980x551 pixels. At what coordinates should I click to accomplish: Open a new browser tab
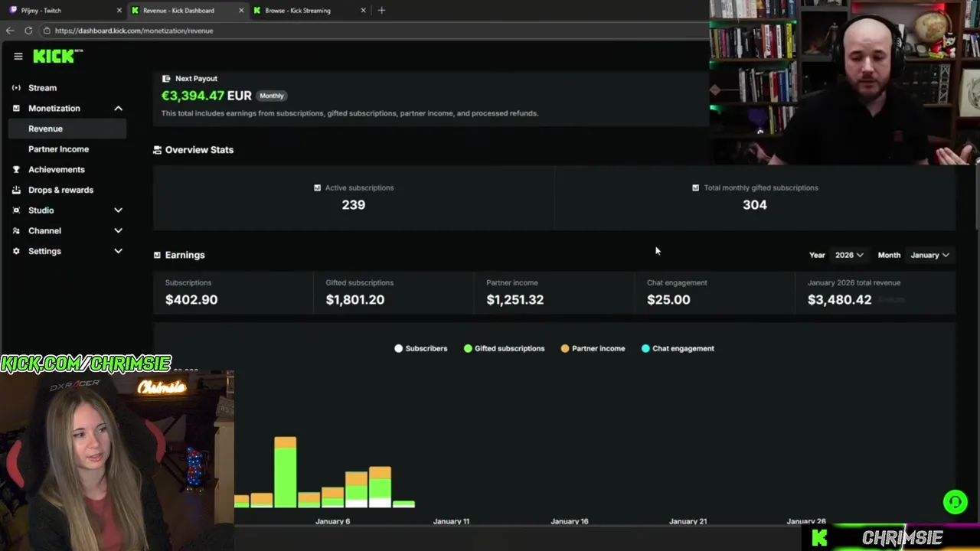point(381,10)
